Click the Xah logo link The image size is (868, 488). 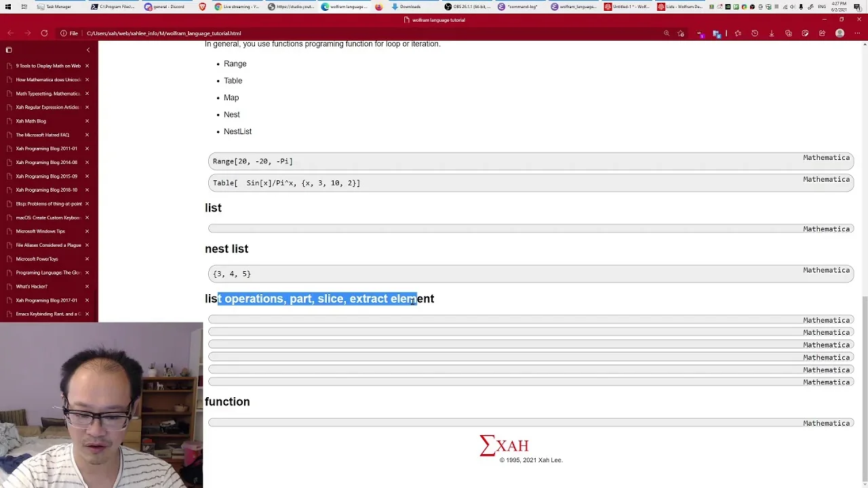point(504,445)
